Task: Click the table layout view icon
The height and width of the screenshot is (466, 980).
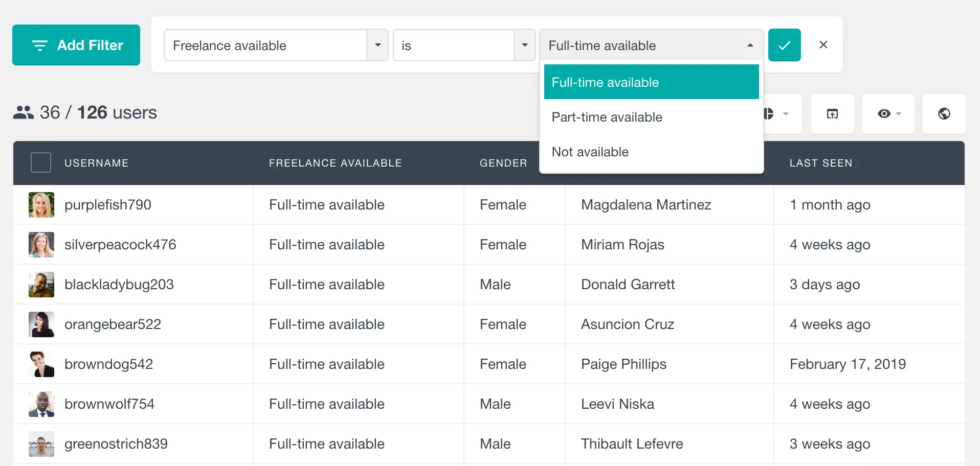Action: pos(832,114)
